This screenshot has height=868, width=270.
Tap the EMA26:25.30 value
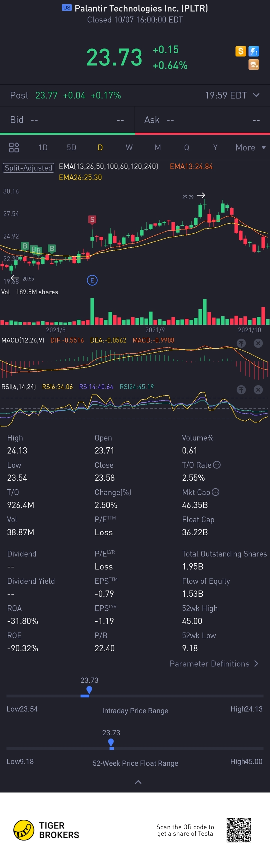(x=80, y=177)
